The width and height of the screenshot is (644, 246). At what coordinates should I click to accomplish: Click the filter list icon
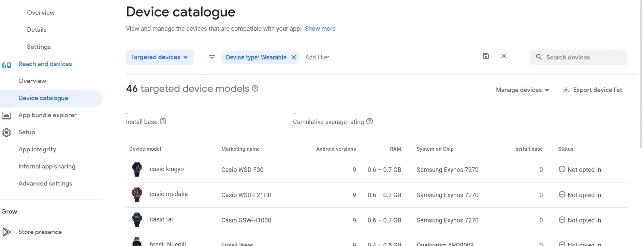tap(212, 57)
